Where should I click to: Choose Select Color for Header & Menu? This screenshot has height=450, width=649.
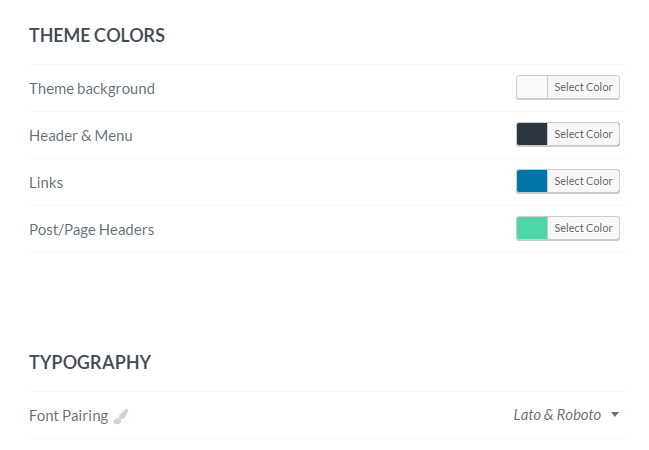tap(583, 134)
